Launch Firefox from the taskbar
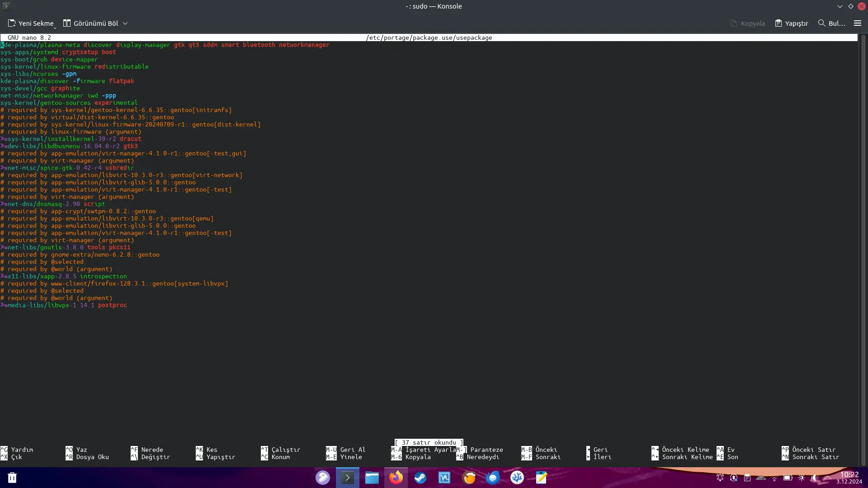868x488 pixels. [x=396, y=478]
